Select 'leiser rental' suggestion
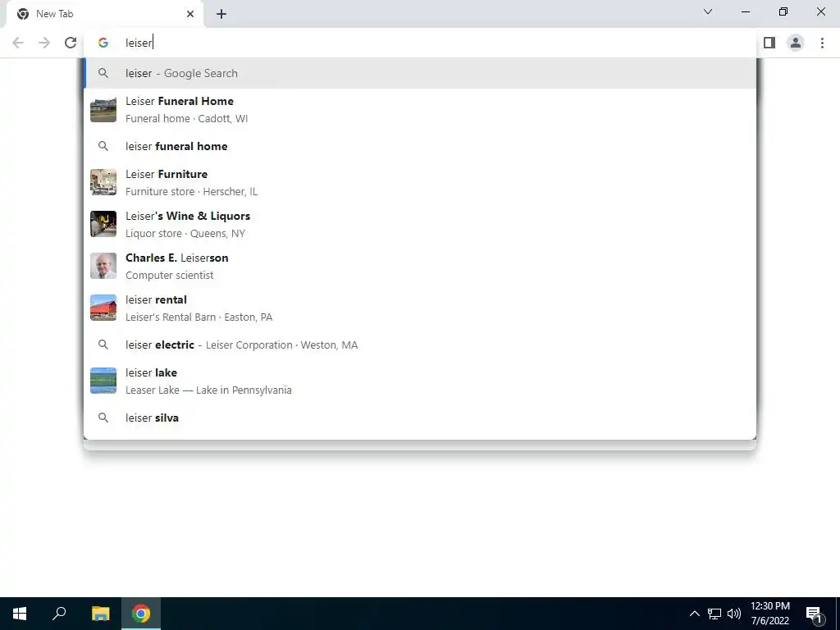840x630 pixels. point(420,308)
